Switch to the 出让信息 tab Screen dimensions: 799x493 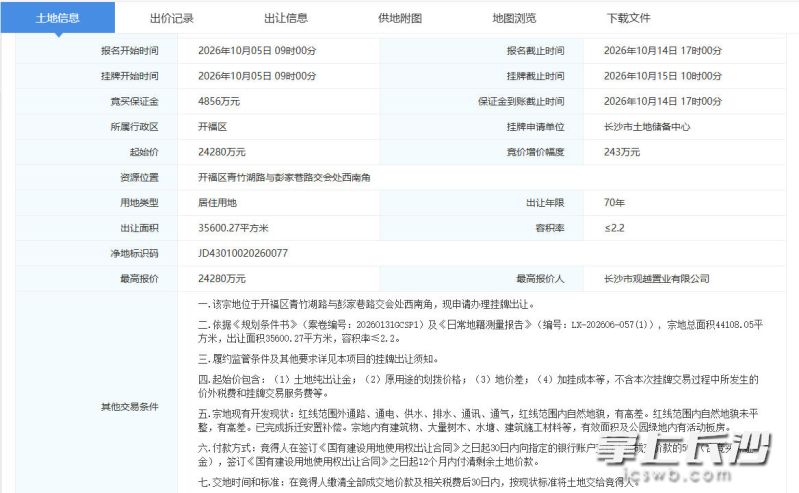(286, 18)
